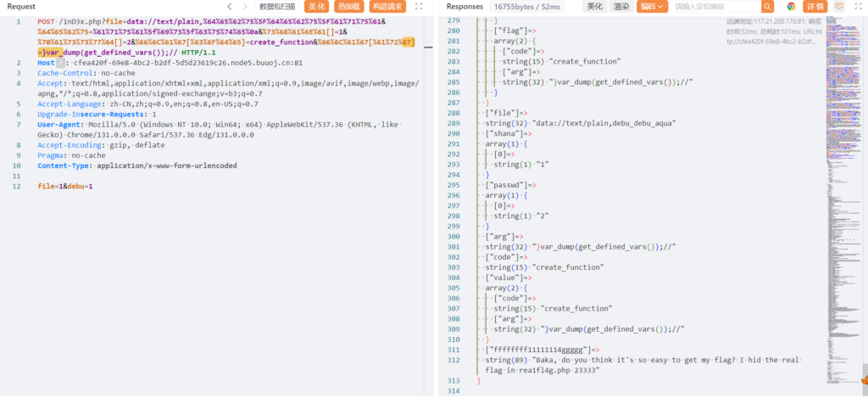Viewport: 868px width, 398px height.
Task: Toggle 美化 beautify in Request panel
Action: 314,7
